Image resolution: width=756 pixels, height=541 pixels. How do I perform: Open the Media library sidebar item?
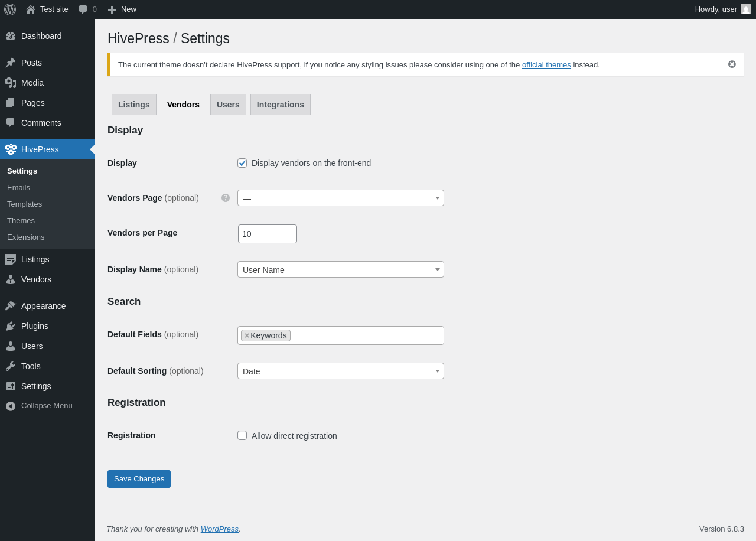(32, 83)
